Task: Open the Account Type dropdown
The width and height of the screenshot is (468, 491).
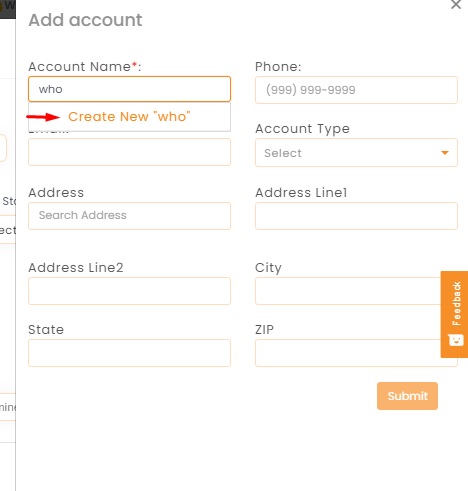Action: (x=356, y=153)
